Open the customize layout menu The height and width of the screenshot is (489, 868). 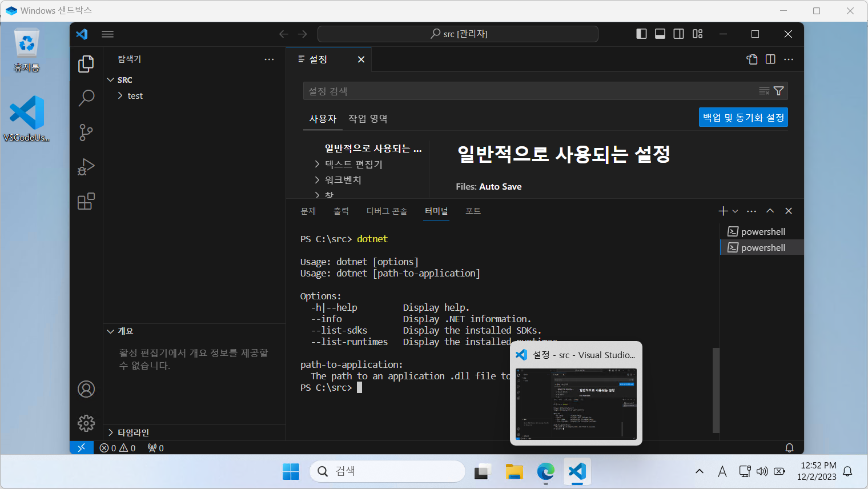click(x=697, y=34)
